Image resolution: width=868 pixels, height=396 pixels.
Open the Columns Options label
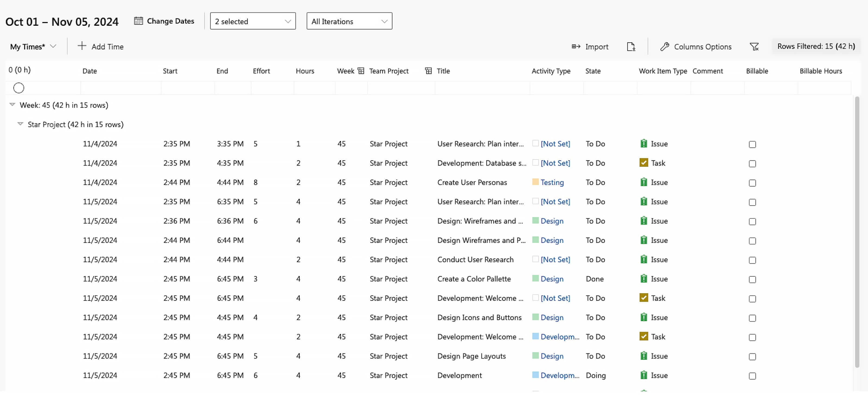[702, 47]
